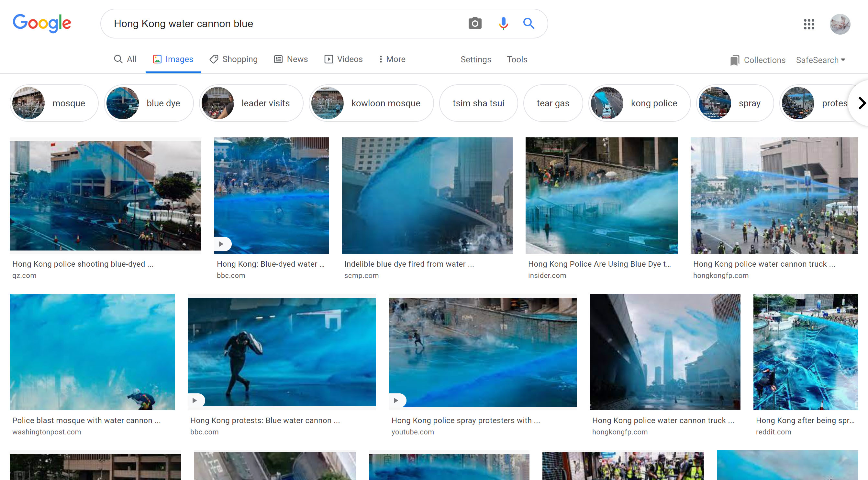Open the More search options menu

(392, 59)
